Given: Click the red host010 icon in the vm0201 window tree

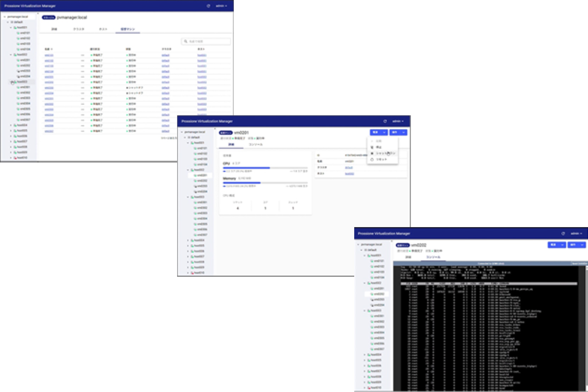Looking at the screenshot, I should (192, 273).
